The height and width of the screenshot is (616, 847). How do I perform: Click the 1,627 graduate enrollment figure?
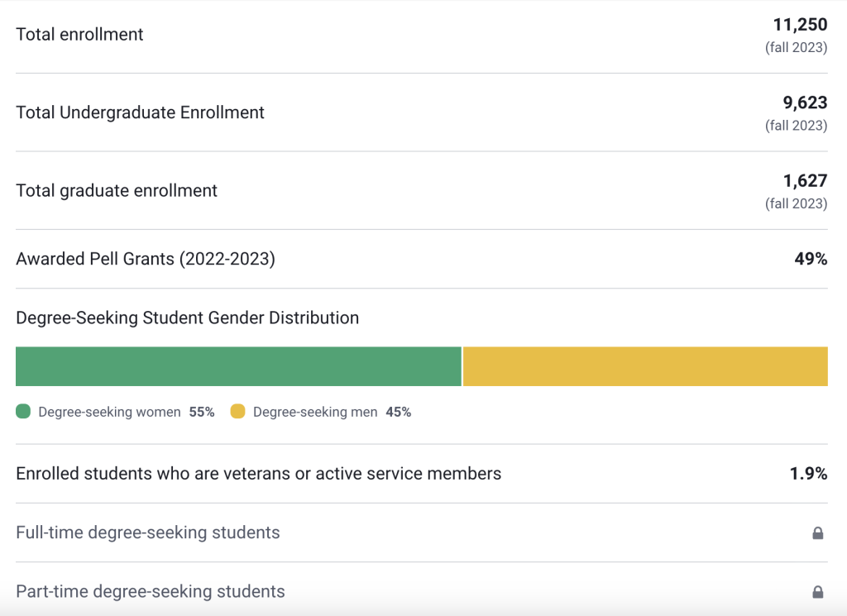pyautogui.click(x=805, y=181)
